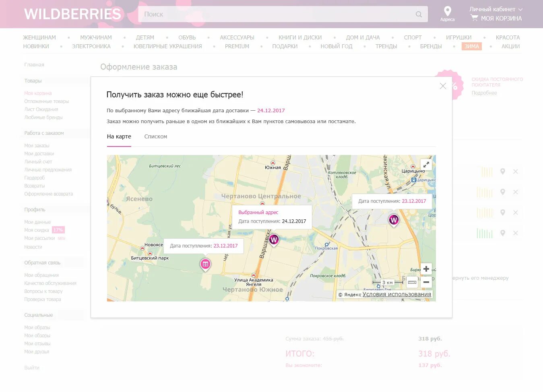This screenshot has height=392, width=543.
Task: Toggle fullscreen map view
Action: (x=426, y=164)
